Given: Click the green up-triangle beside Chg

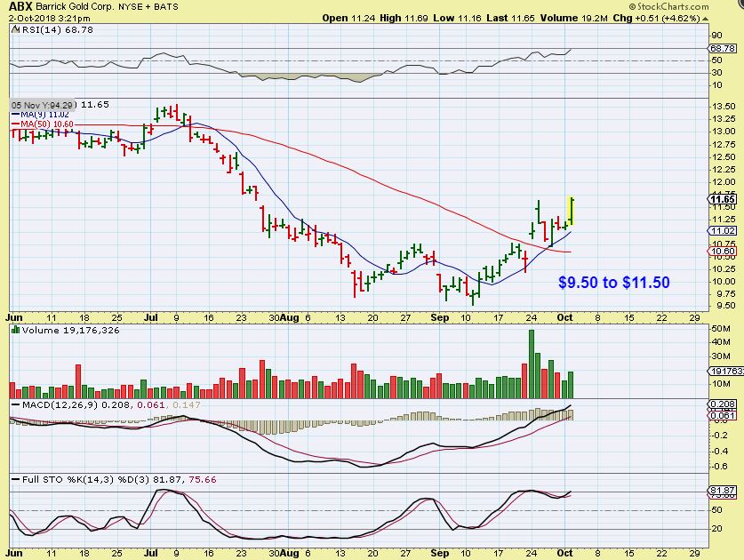Looking at the screenshot, I should tap(706, 19).
